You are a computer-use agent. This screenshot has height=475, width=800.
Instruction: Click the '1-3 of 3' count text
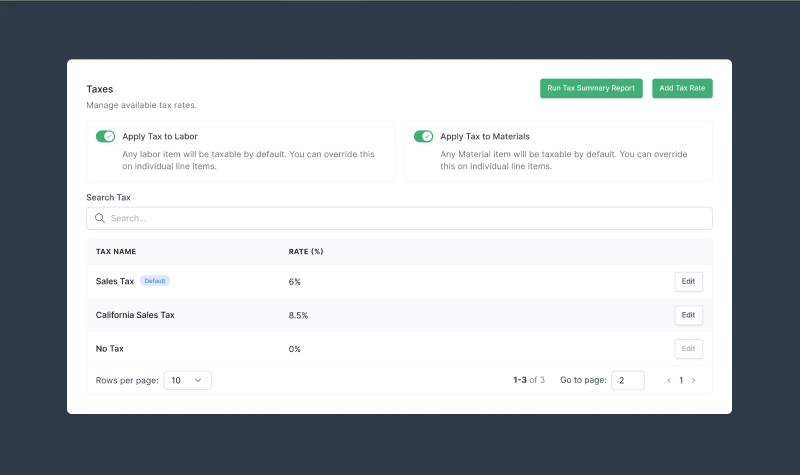point(529,380)
